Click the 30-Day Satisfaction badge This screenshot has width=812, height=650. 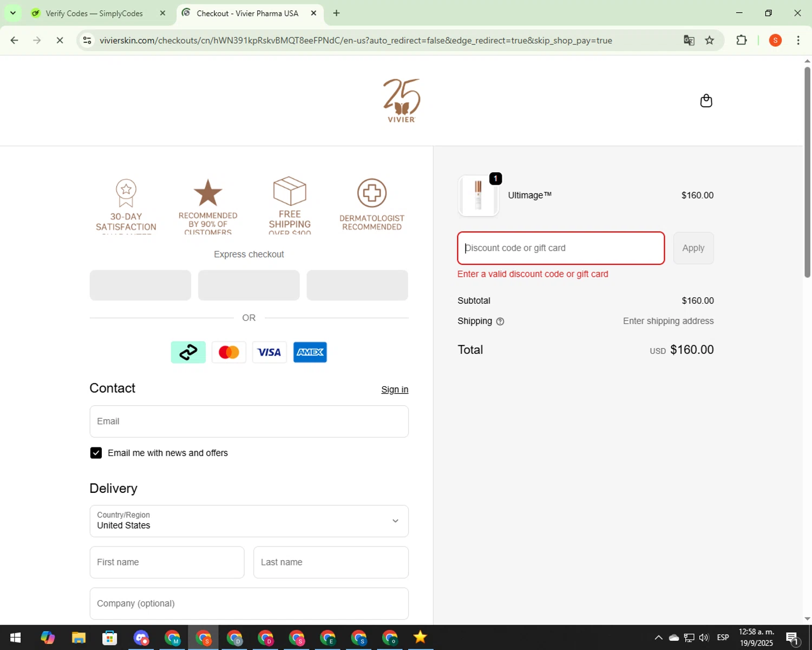pos(126,206)
